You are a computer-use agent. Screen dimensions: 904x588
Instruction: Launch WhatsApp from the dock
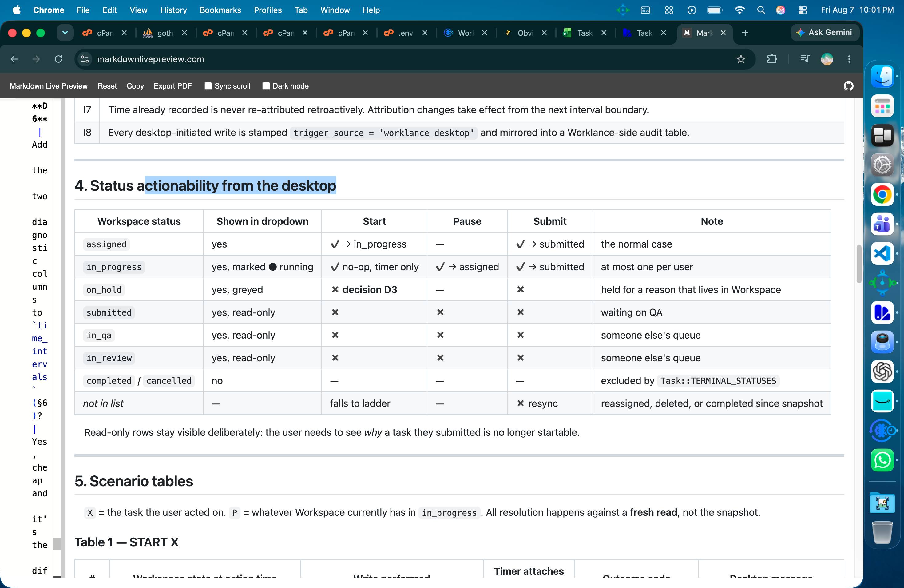[882, 460]
